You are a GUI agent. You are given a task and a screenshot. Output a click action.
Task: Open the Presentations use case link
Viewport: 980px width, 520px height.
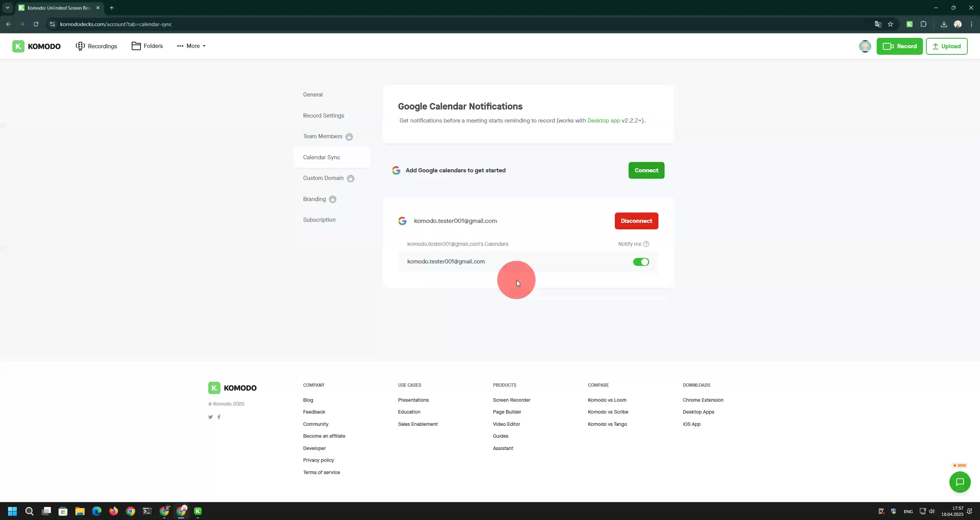coord(413,400)
